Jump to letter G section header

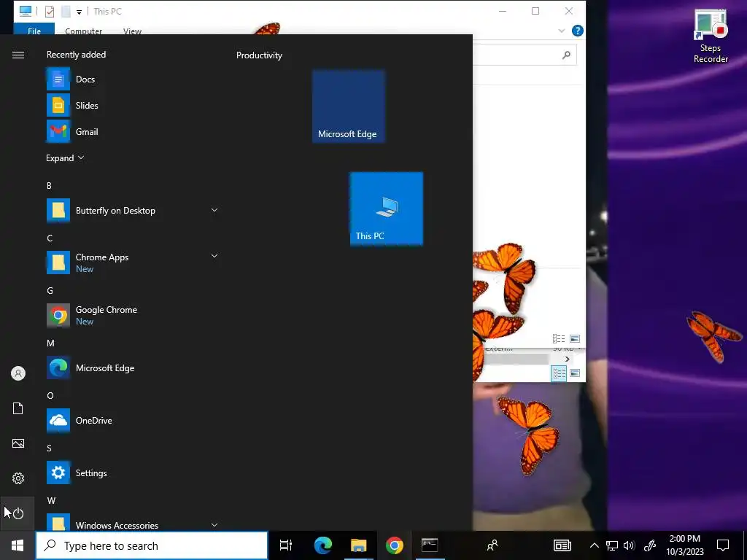point(50,290)
